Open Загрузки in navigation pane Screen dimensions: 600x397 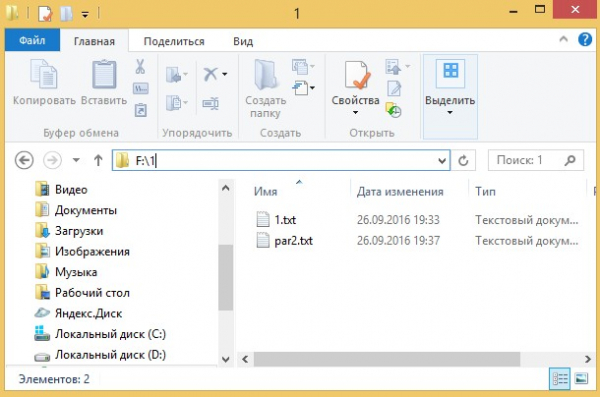click(x=79, y=231)
